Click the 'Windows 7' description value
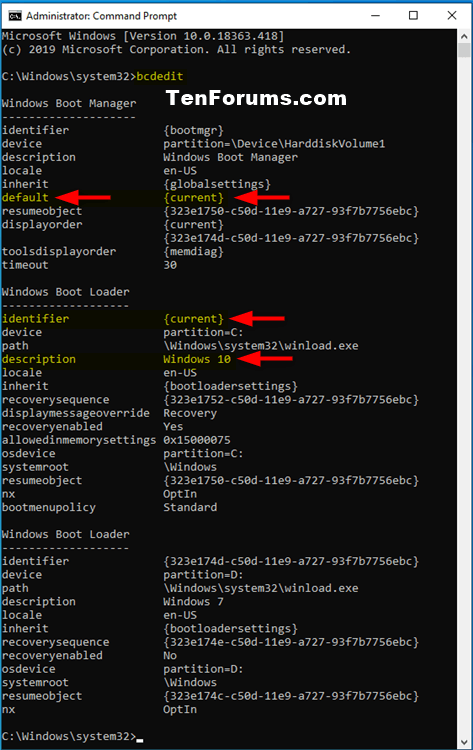Screen dimensions: 473x750 coord(193,602)
